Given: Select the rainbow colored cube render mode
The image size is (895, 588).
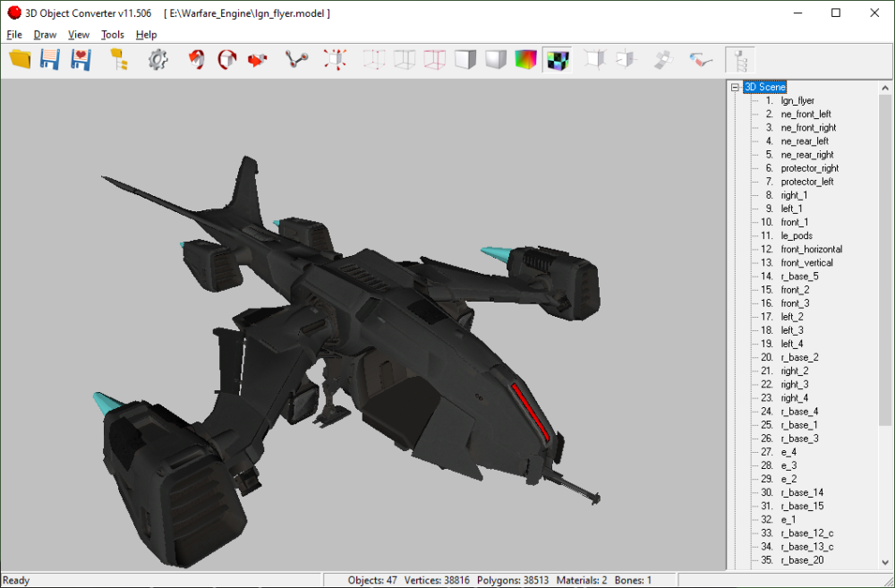Looking at the screenshot, I should pyautogui.click(x=525, y=59).
